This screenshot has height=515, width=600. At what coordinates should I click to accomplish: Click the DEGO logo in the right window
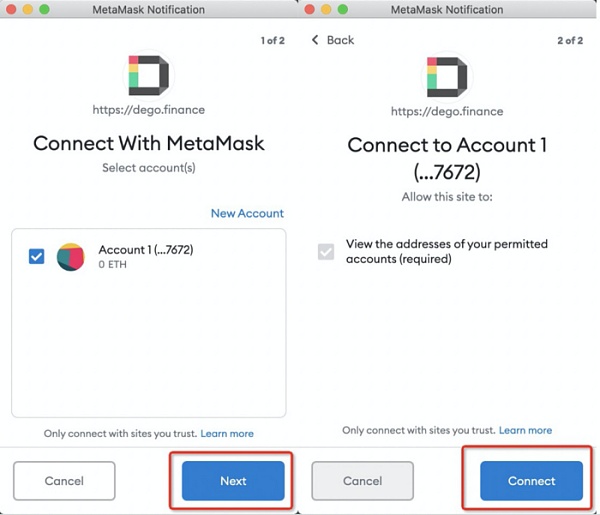pyautogui.click(x=447, y=77)
